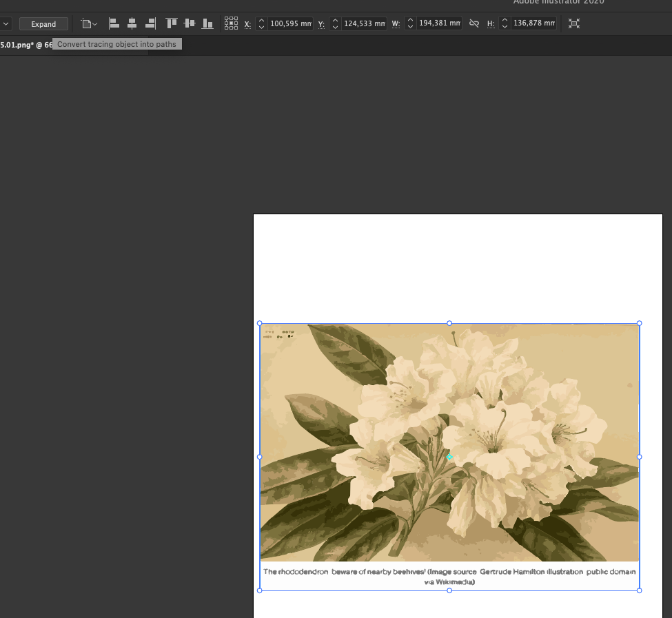Image resolution: width=672 pixels, height=618 pixels.
Task: Step the width value with arrows
Action: pos(410,23)
